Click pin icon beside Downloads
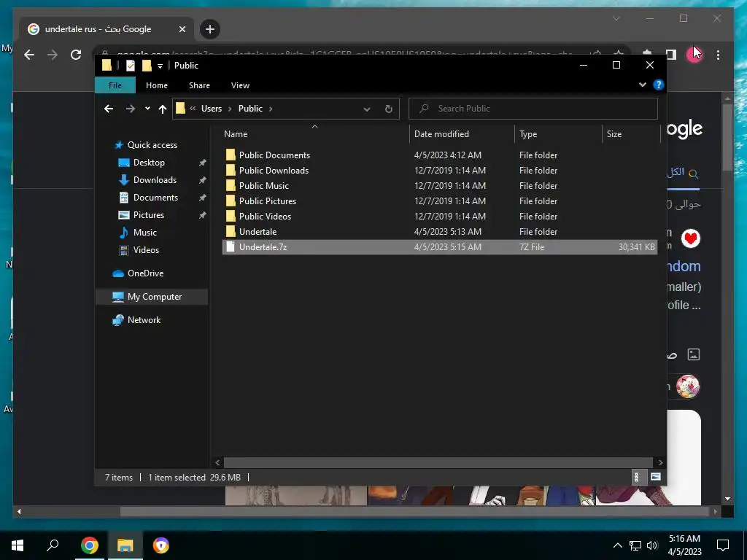Screen dimensions: 747x560 (203, 181)
